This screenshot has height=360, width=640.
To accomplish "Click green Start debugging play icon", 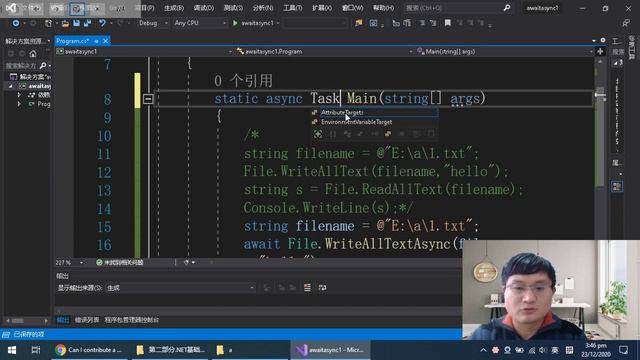I will (x=235, y=23).
